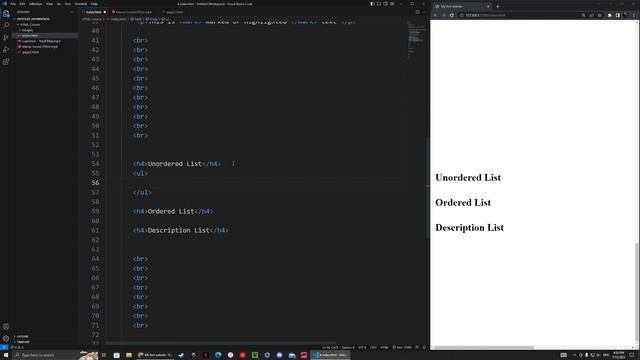This screenshot has width=640, height=360.
Task: Click browser Back arrow
Action: [x=436, y=15]
